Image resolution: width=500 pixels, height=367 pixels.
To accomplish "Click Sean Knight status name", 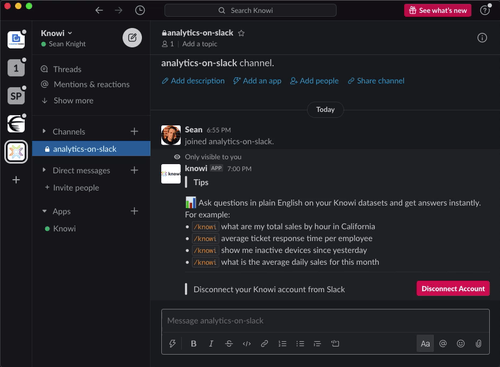I will 67,44.
